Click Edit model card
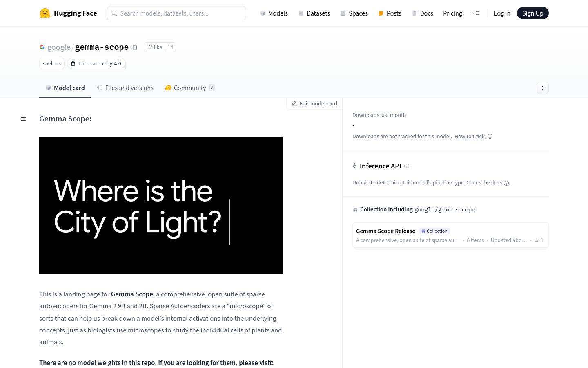588x368 pixels. tap(314, 103)
